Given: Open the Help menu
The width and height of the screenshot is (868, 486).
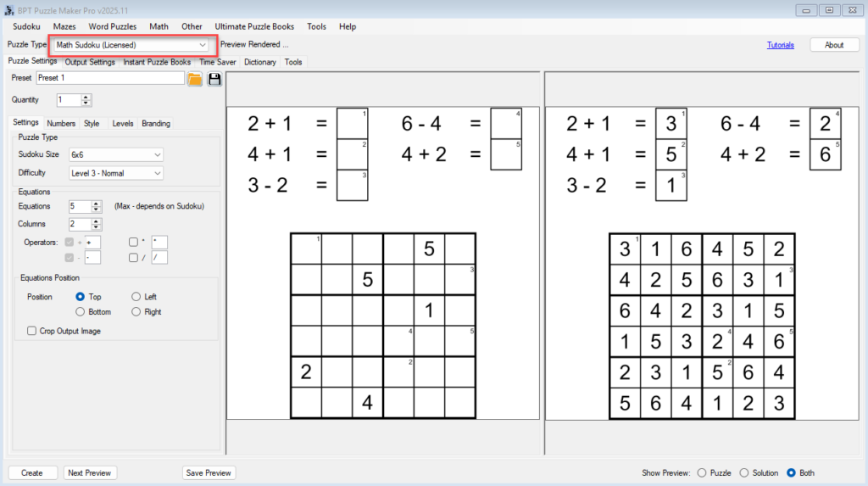Looking at the screenshot, I should tap(348, 26).
